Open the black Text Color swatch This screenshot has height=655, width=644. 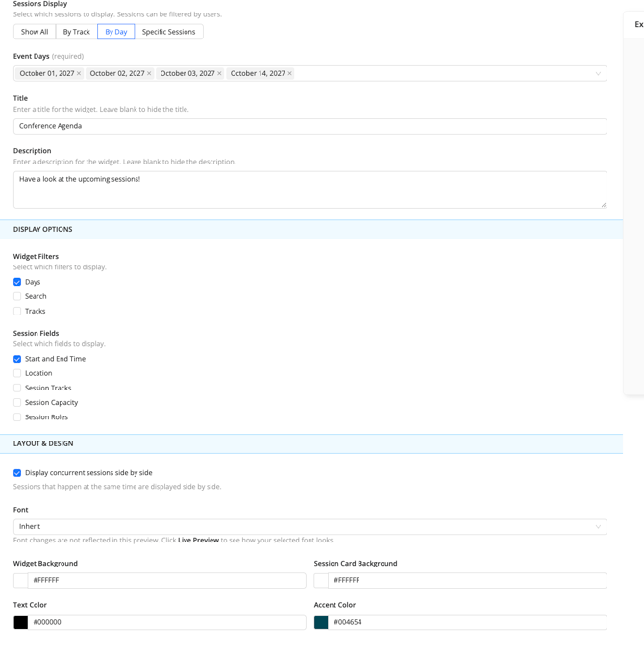(x=20, y=622)
